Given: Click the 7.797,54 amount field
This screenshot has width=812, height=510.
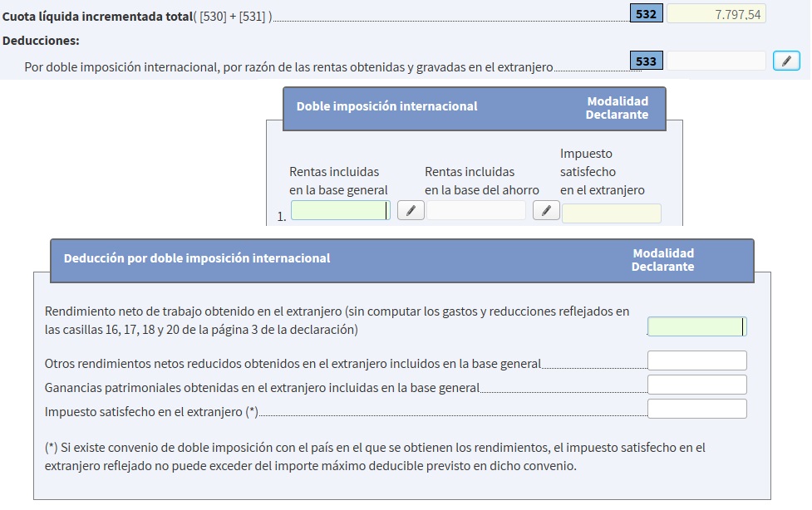Looking at the screenshot, I should [716, 14].
